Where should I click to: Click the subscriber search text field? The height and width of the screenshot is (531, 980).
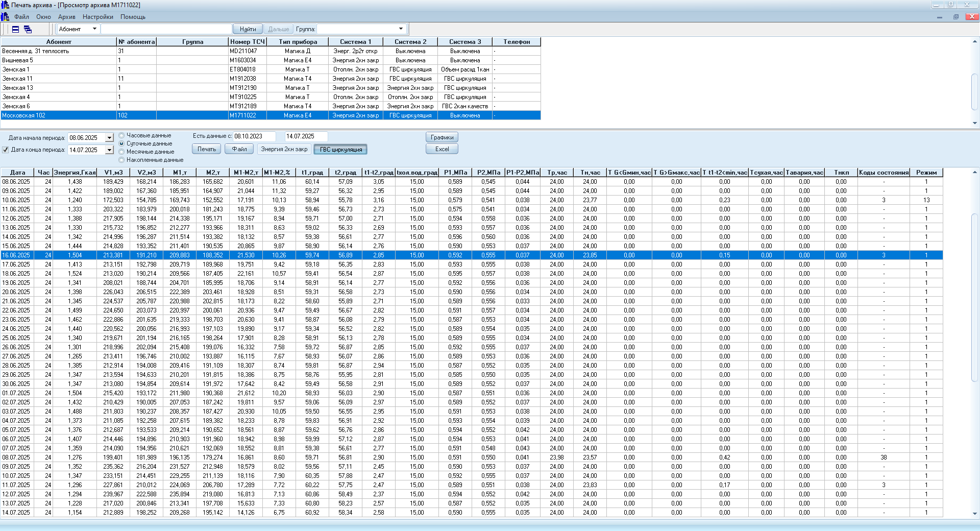(x=166, y=29)
